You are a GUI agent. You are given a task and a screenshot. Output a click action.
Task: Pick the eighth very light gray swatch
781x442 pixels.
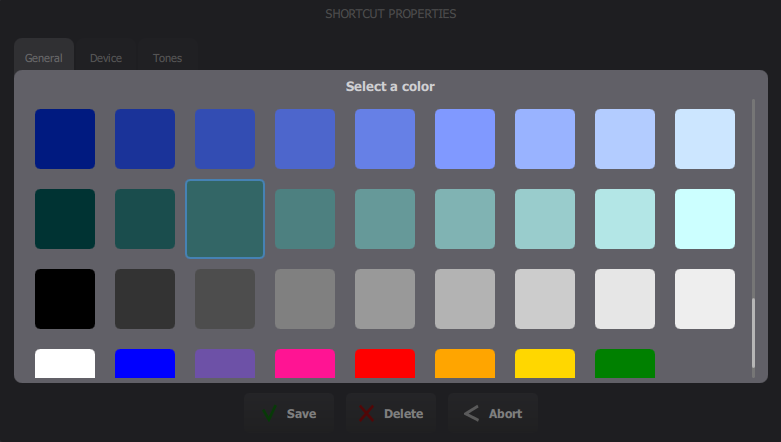pos(625,299)
